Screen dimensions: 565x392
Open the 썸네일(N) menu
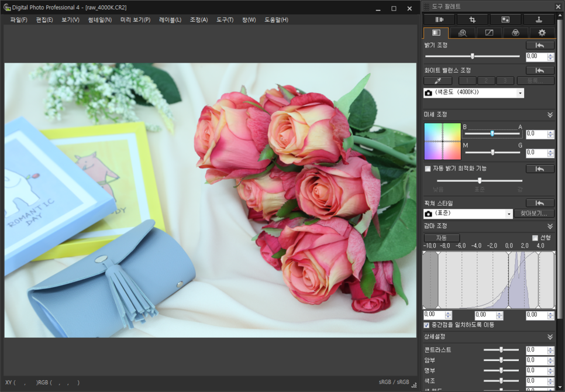click(x=100, y=20)
